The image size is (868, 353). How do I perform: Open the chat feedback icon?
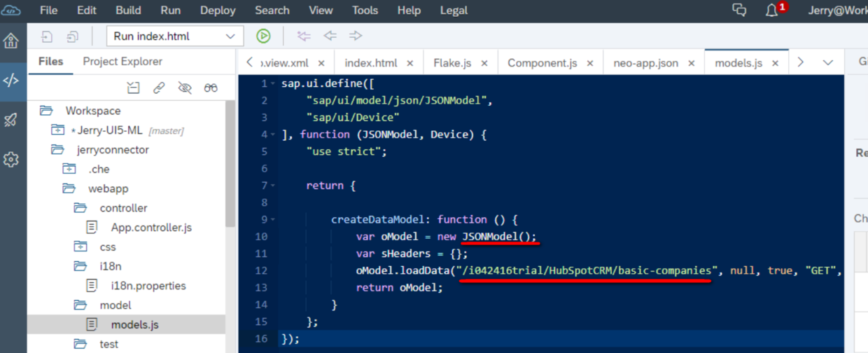click(739, 10)
